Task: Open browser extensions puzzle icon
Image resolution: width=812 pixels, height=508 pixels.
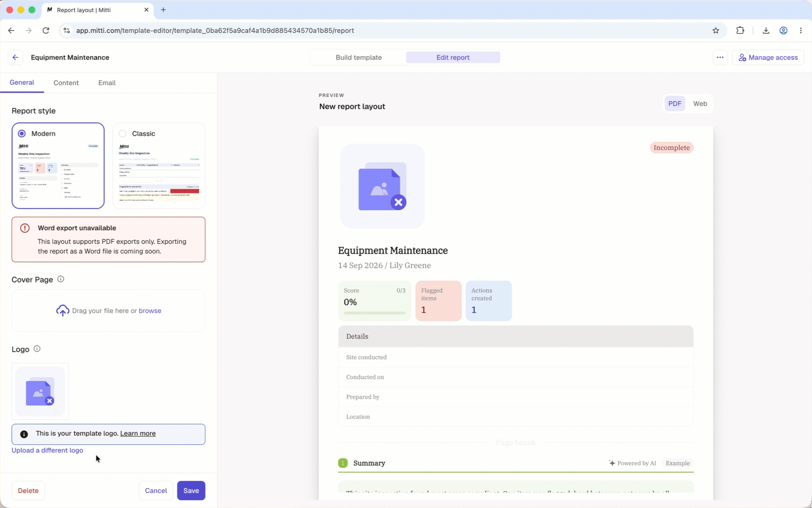Action: (740, 30)
